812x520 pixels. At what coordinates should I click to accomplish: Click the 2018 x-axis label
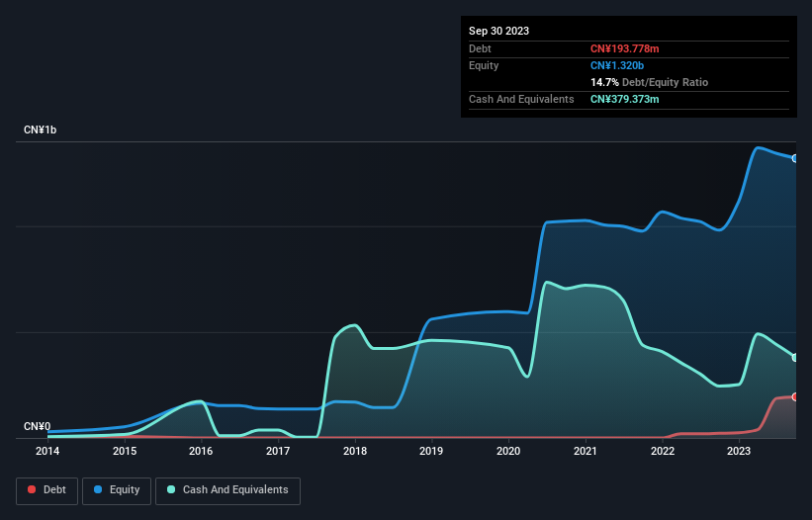(355, 451)
